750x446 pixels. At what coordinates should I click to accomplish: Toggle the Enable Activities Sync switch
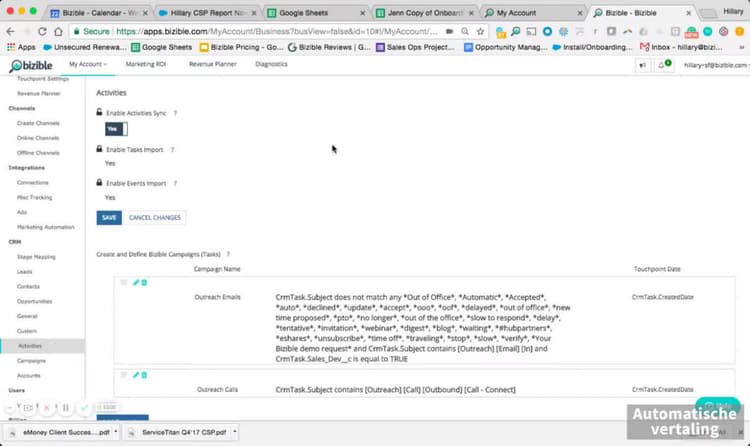coord(116,129)
